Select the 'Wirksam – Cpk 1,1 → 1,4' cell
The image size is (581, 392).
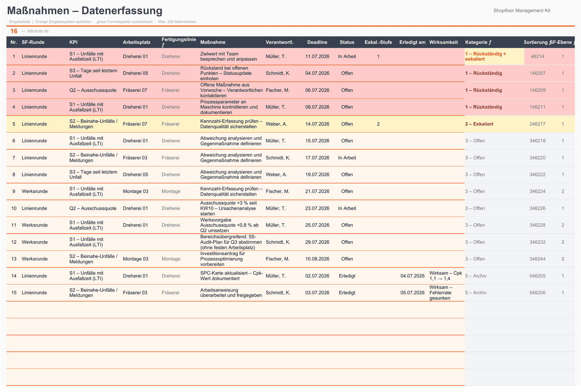447,276
